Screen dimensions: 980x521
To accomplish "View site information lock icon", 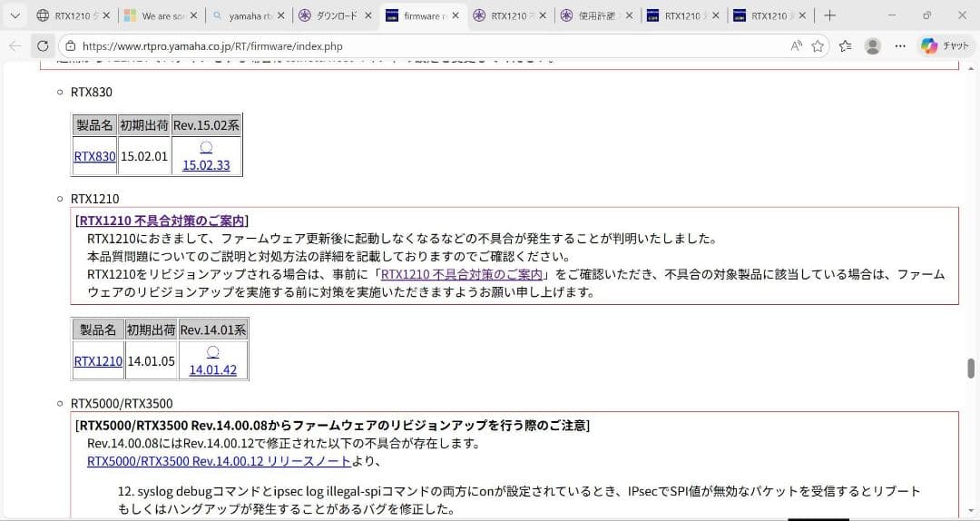I will (x=71, y=45).
